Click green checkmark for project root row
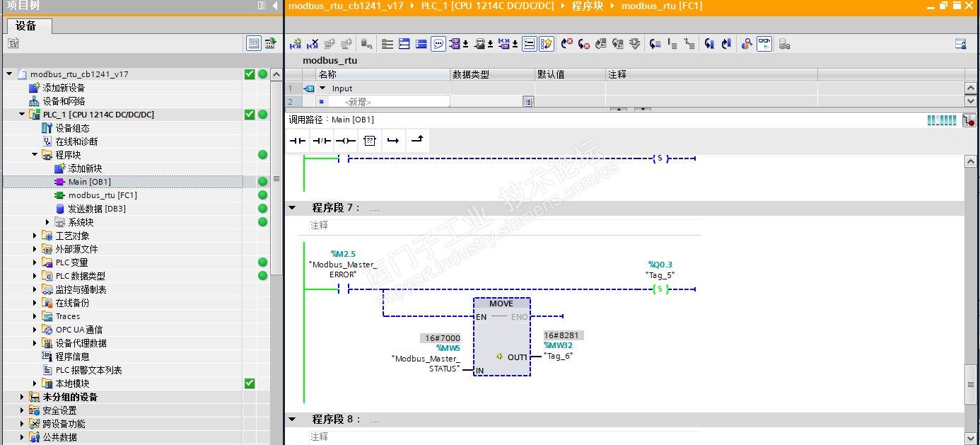 pos(249,74)
